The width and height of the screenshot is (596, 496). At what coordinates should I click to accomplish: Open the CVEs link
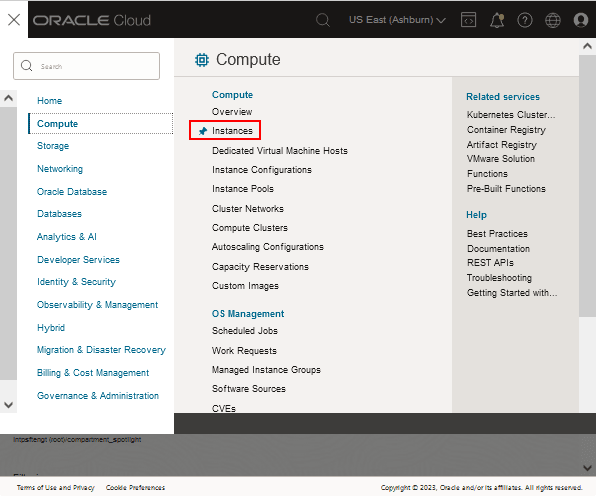click(224, 409)
